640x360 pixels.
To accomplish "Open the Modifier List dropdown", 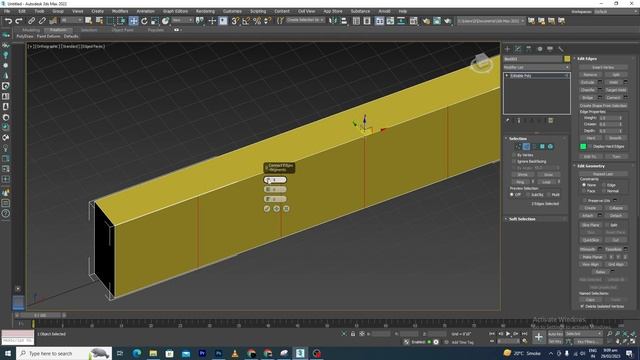I will (536, 67).
